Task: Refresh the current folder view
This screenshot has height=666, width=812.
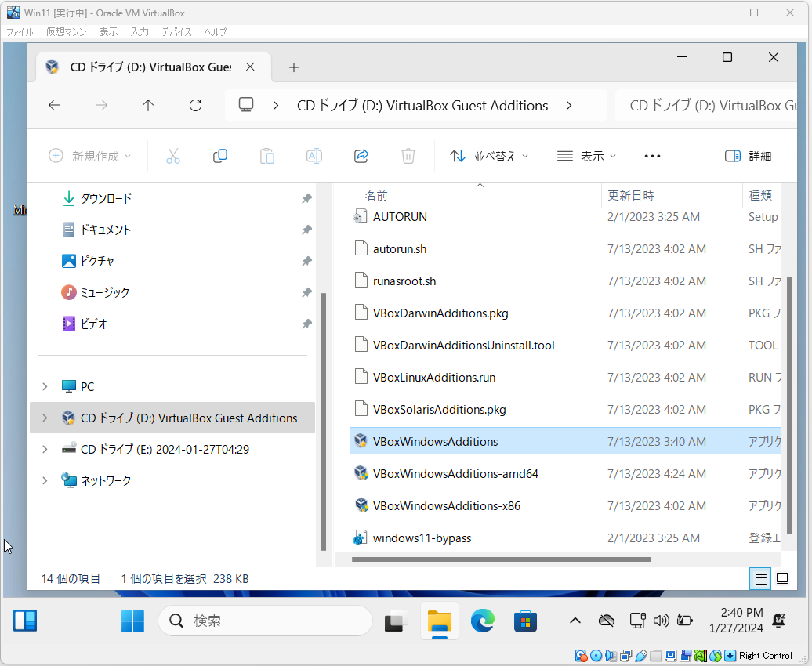Action: [x=195, y=106]
